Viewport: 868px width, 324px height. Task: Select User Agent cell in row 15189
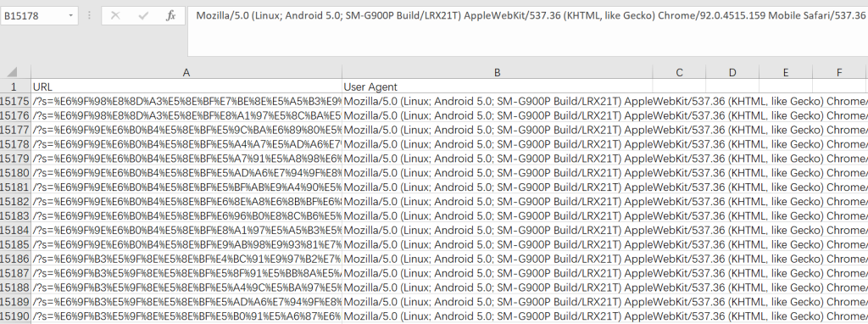(x=497, y=302)
